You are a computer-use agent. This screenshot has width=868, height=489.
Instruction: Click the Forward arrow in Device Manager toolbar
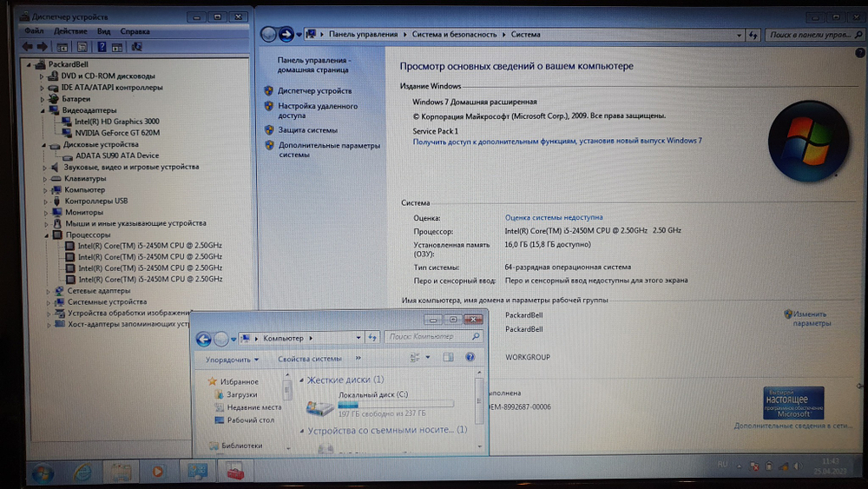pos(42,47)
